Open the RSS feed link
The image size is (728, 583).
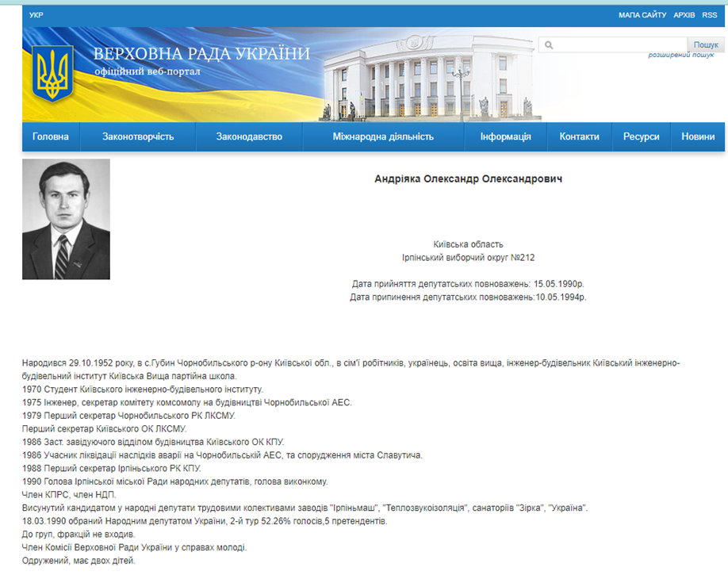(710, 15)
